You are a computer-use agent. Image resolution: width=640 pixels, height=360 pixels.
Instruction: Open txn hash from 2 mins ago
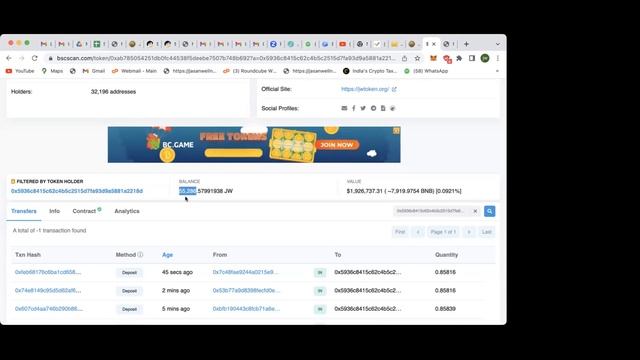(48, 291)
